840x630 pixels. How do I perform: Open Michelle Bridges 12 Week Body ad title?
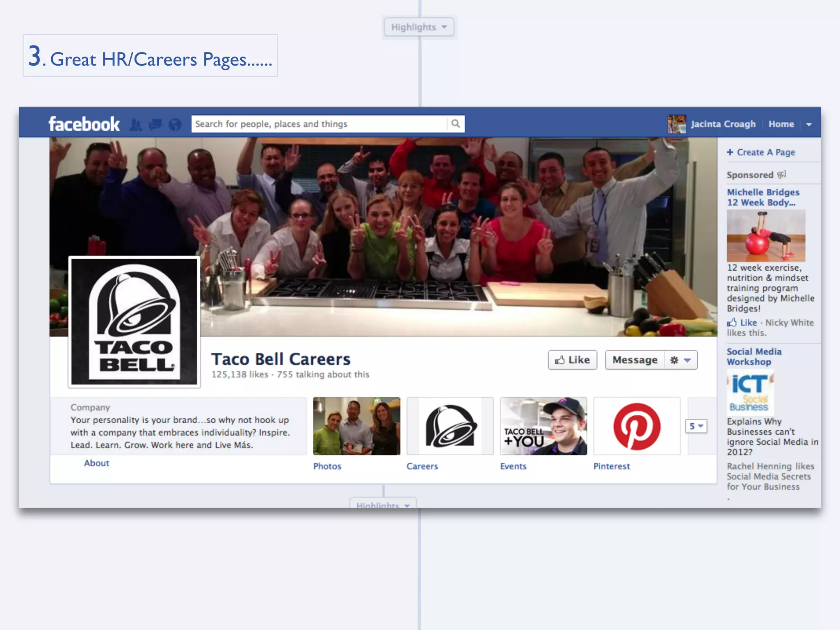point(763,197)
